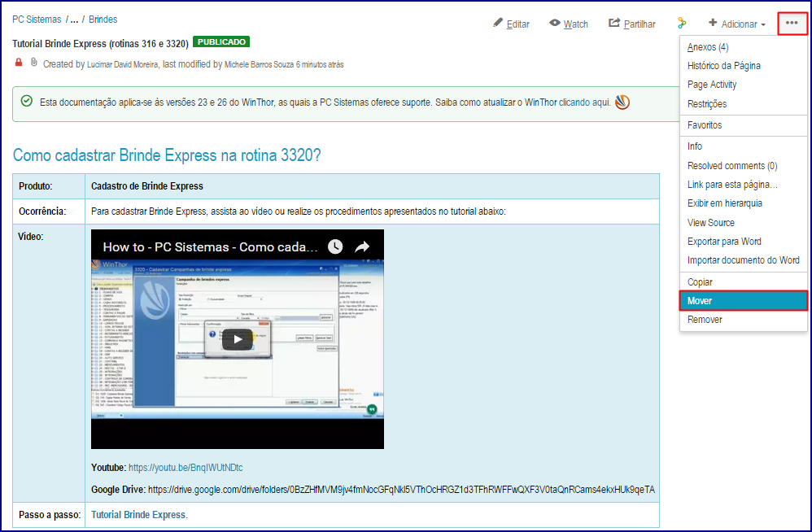812x532 pixels.
Task: Click Lucimar David Moreira author name
Action: [x=123, y=65]
